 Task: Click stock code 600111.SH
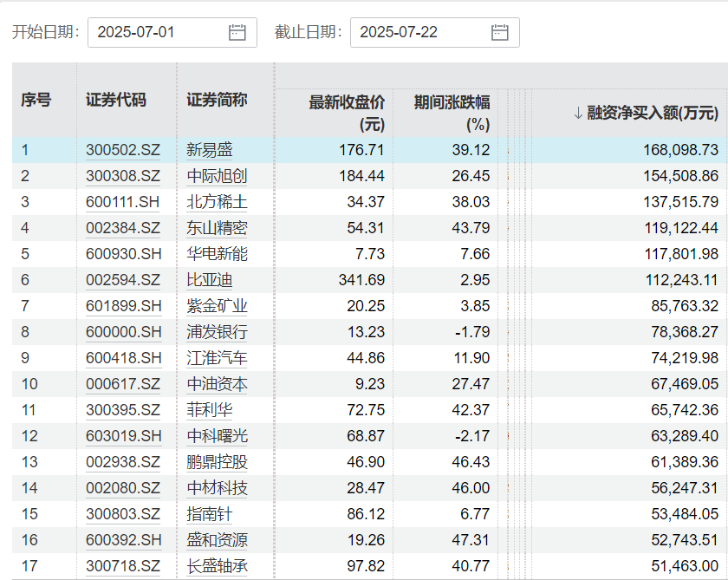coord(123,202)
